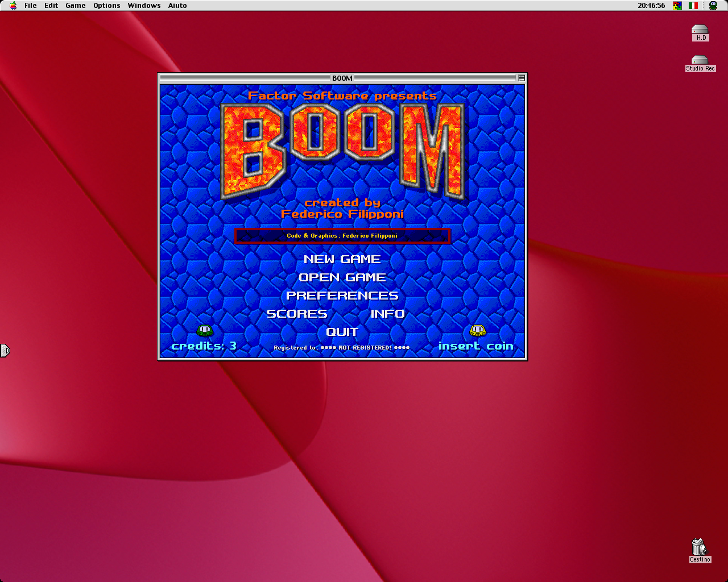Click the Factor Software presents text

[342, 95]
